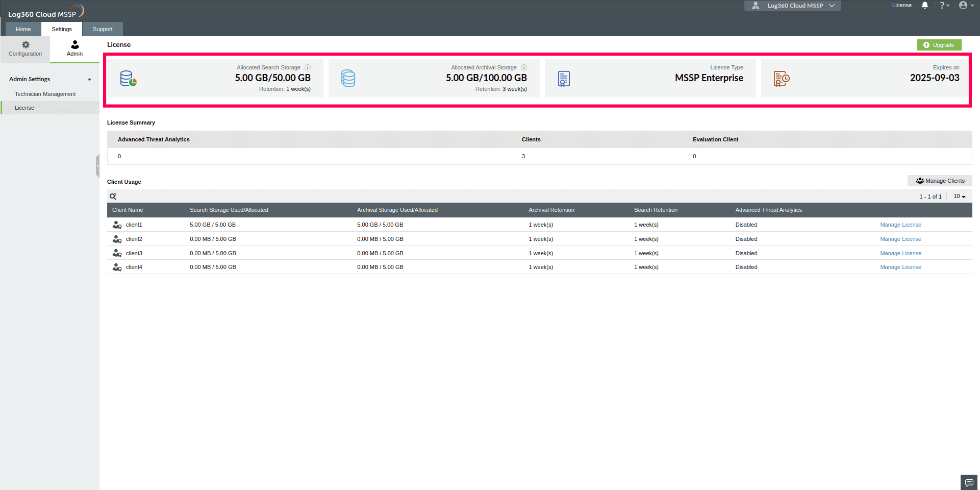Click the 5.00 GB/50.00 GB value
The height and width of the screenshot is (490, 980).
point(273,78)
